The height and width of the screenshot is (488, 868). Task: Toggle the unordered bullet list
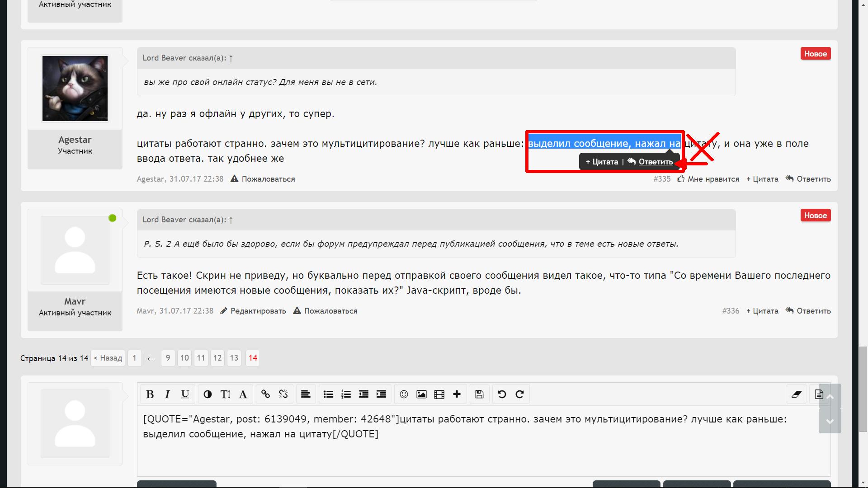click(x=328, y=394)
